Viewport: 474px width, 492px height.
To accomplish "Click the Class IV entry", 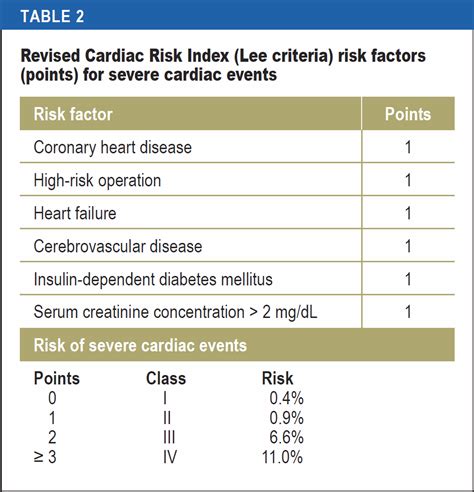I will point(170,457).
